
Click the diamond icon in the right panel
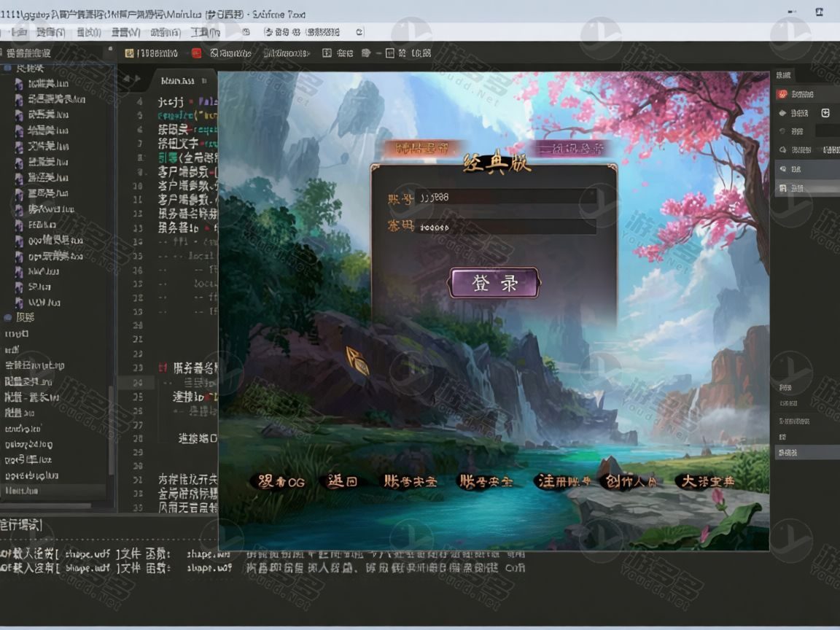pos(782,113)
